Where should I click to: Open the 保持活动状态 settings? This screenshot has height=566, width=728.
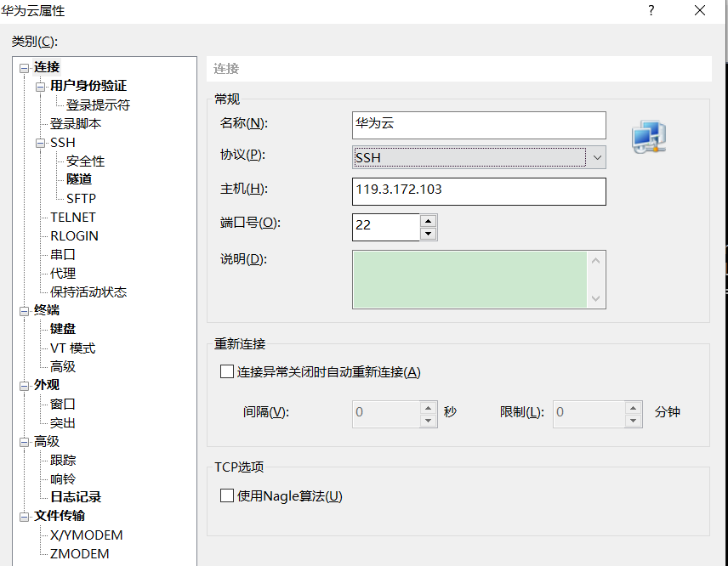pos(88,291)
